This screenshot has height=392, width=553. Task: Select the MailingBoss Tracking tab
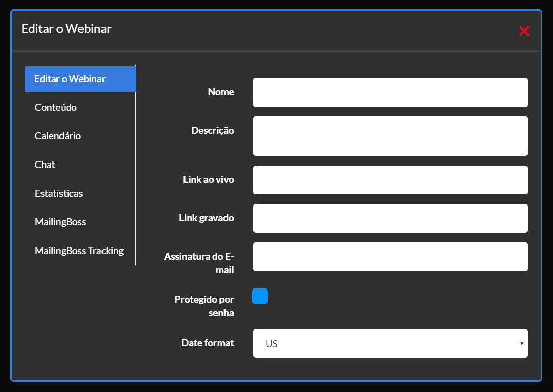pyautogui.click(x=79, y=251)
